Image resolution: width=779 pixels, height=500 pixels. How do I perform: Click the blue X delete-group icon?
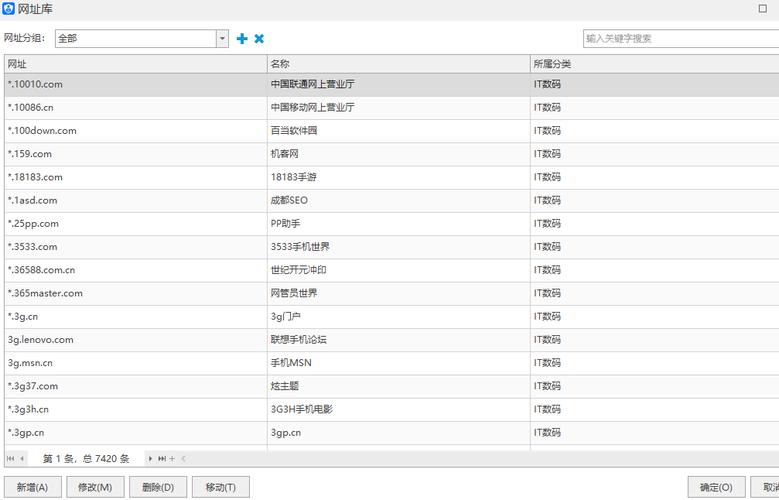pos(259,39)
